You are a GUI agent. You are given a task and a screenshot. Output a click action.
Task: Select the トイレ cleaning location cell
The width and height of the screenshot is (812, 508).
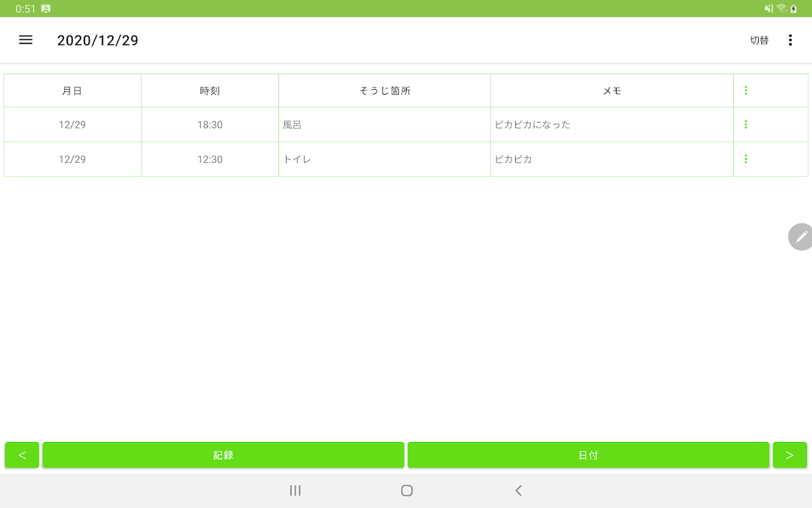[x=384, y=159]
